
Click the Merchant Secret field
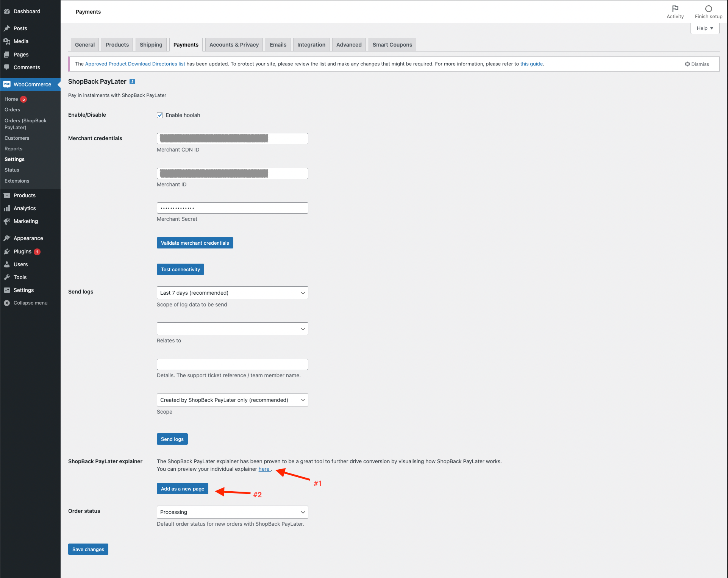[x=232, y=208]
